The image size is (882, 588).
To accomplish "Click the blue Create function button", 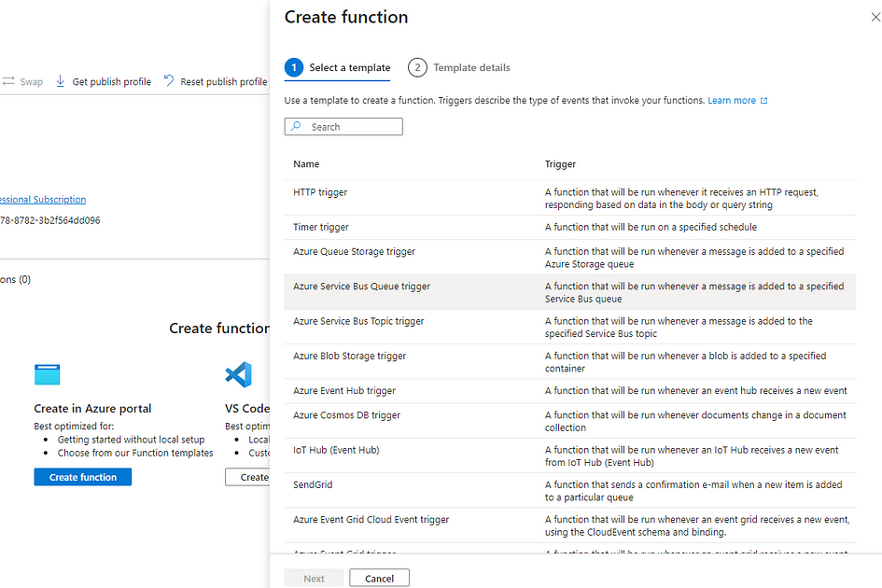I will tap(83, 477).
